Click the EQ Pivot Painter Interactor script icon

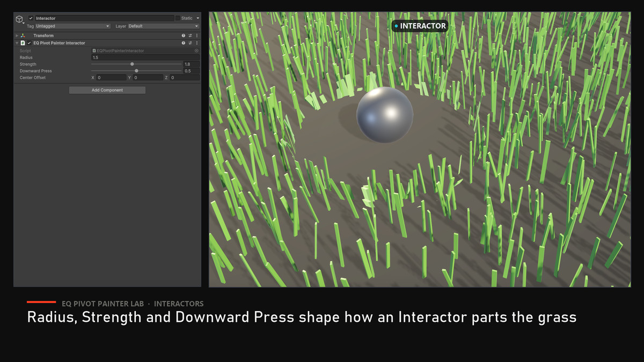click(x=23, y=43)
